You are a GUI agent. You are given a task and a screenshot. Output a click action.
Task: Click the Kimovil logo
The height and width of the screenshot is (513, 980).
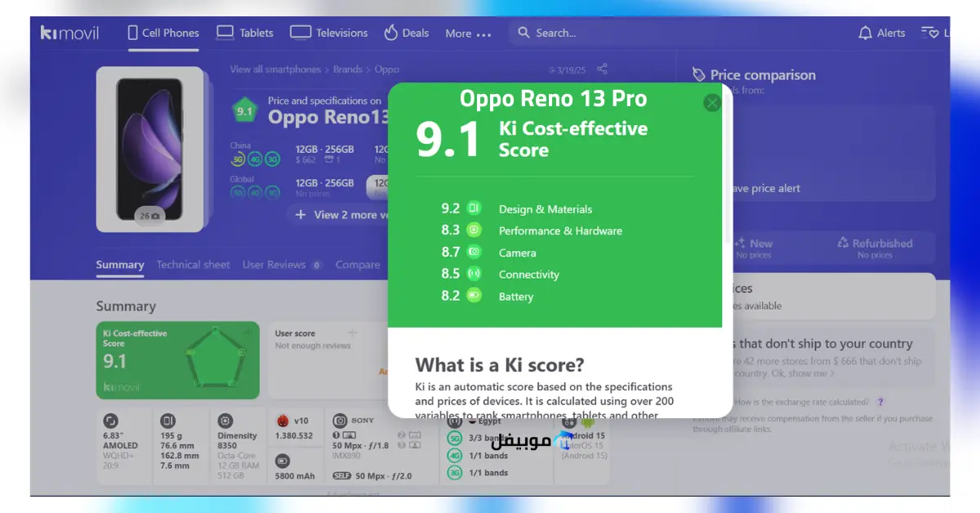(x=69, y=33)
